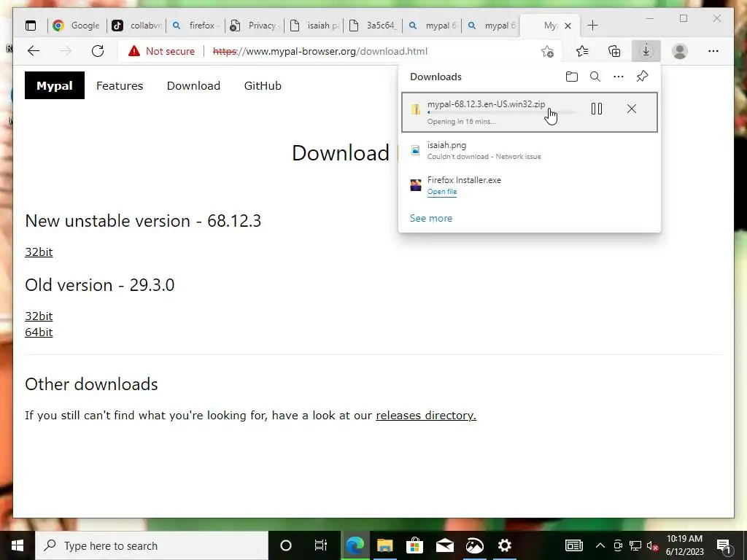Open browser Settings and more menu
Screen dimensions: 747x560
[x=713, y=51]
